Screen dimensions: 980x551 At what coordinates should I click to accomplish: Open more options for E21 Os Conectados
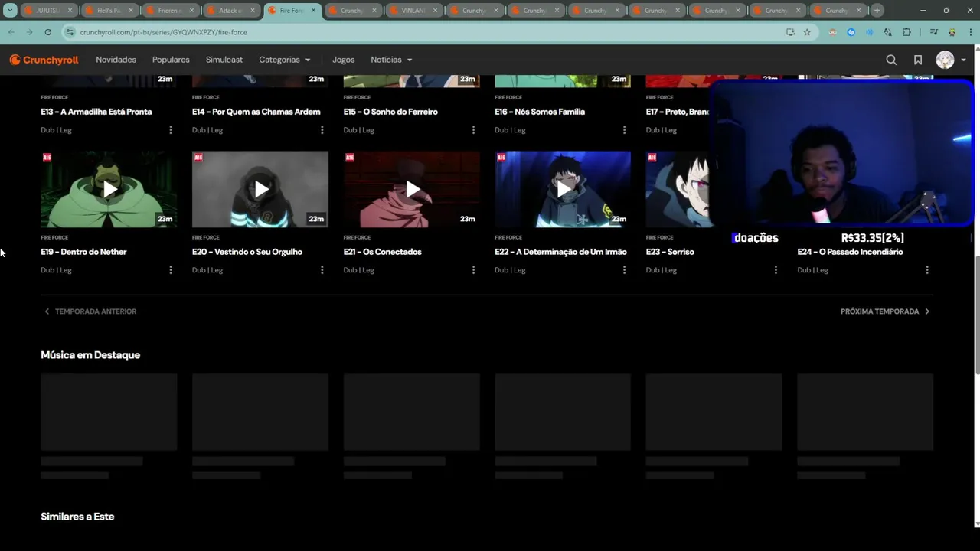point(473,270)
